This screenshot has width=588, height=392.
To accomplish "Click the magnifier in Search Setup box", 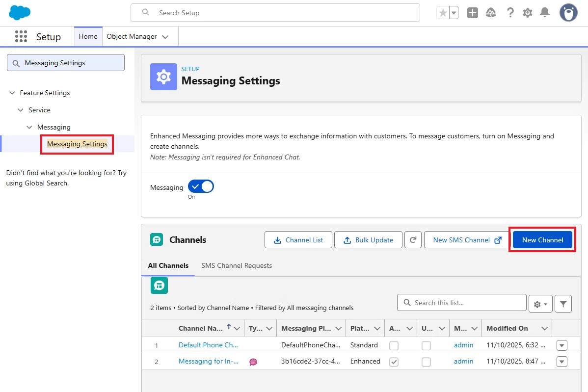I will pyautogui.click(x=145, y=12).
